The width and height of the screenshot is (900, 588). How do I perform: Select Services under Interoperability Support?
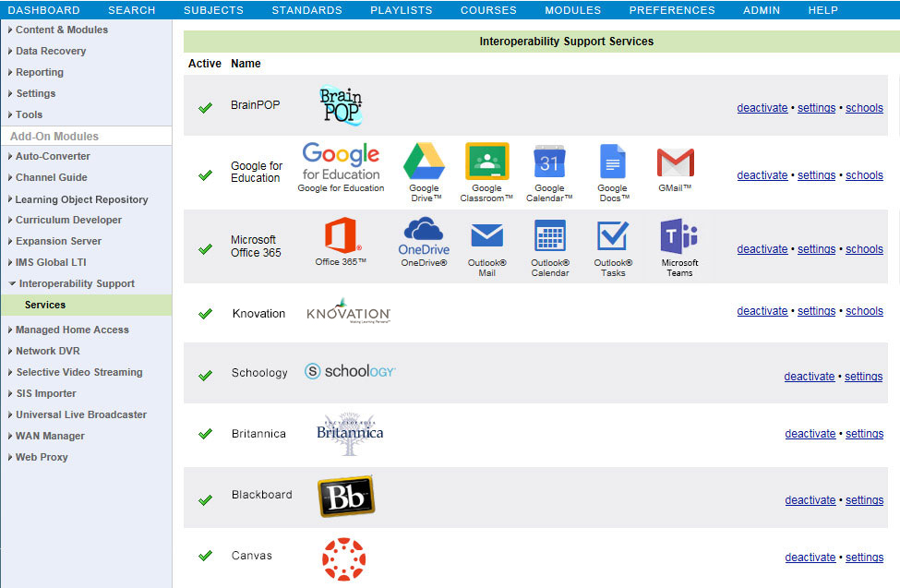click(x=87, y=305)
